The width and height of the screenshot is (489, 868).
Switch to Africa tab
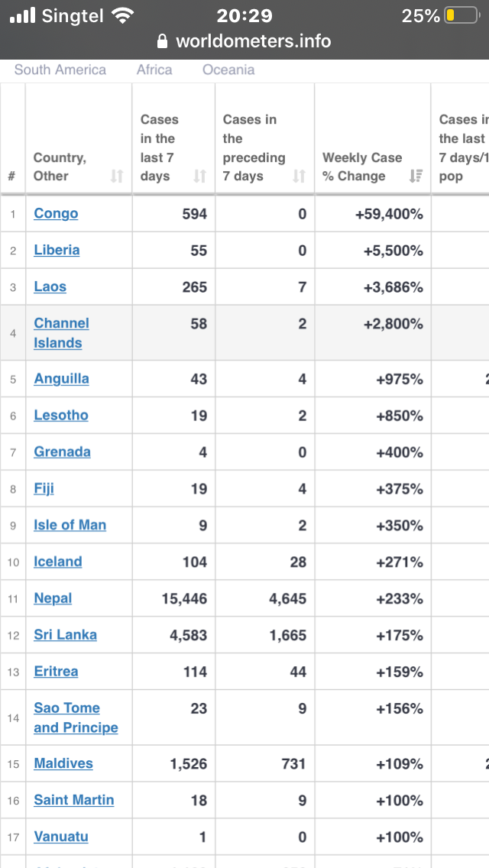click(154, 70)
